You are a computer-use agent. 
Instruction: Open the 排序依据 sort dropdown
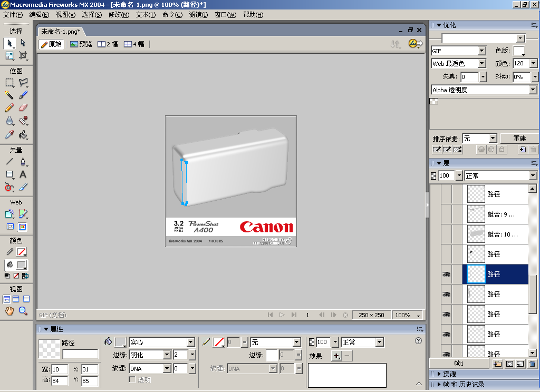point(493,139)
